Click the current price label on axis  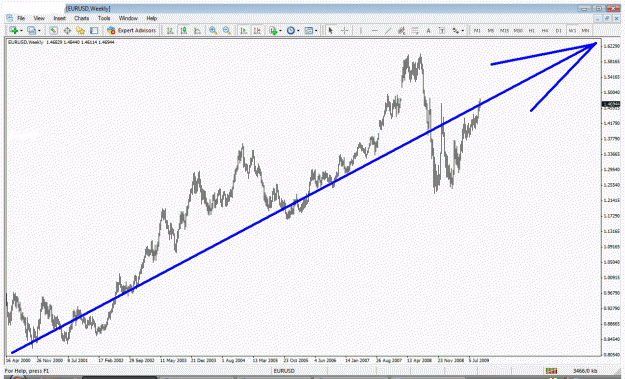pyautogui.click(x=611, y=104)
